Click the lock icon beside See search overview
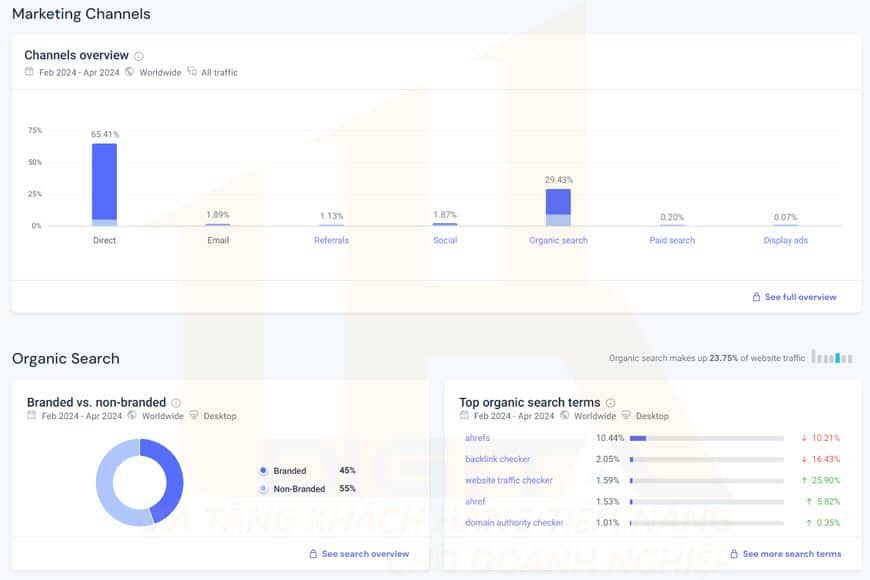This screenshot has height=580, width=870. [313, 554]
